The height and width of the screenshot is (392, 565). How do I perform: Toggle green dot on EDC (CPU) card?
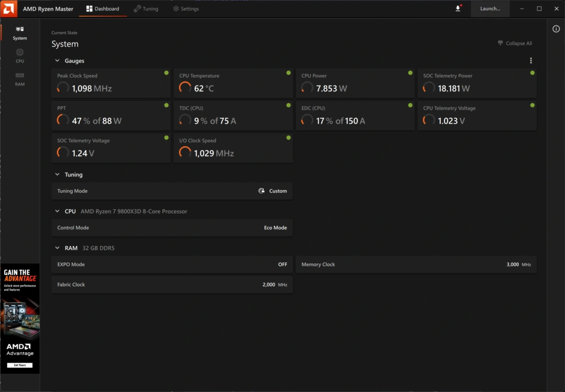point(410,105)
